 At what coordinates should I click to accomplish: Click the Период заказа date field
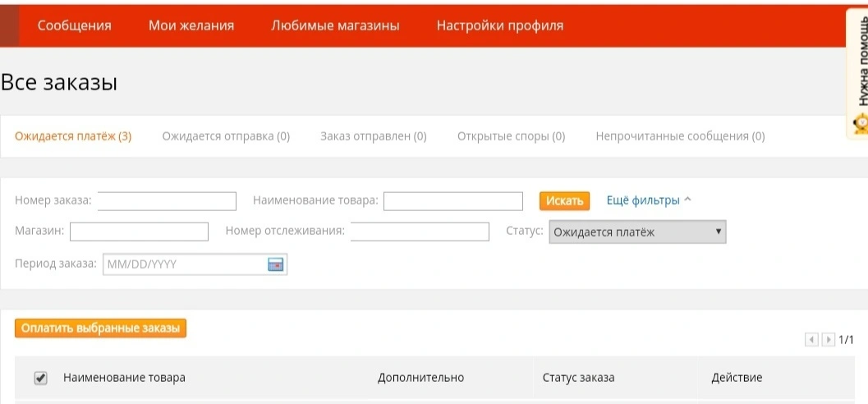pos(195,264)
